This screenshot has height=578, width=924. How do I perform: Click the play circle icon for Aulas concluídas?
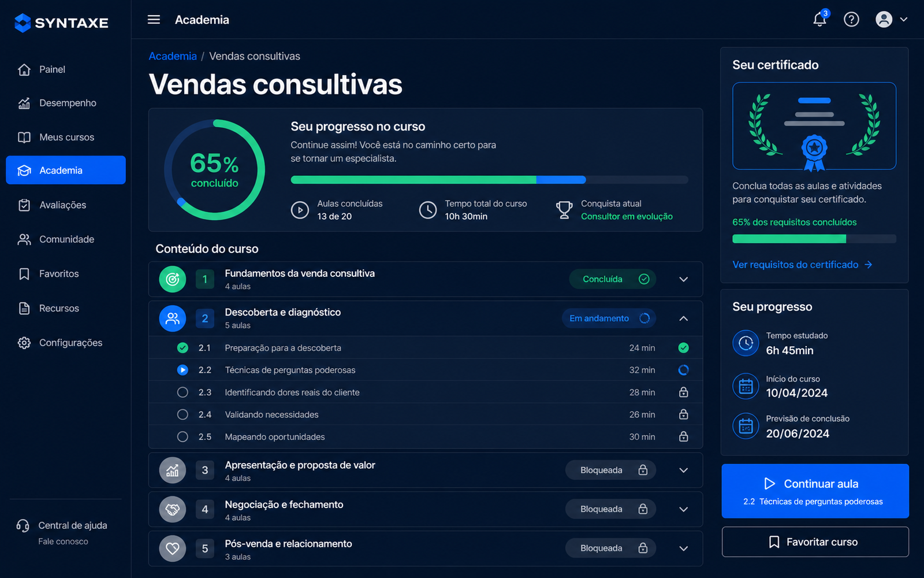pos(300,210)
